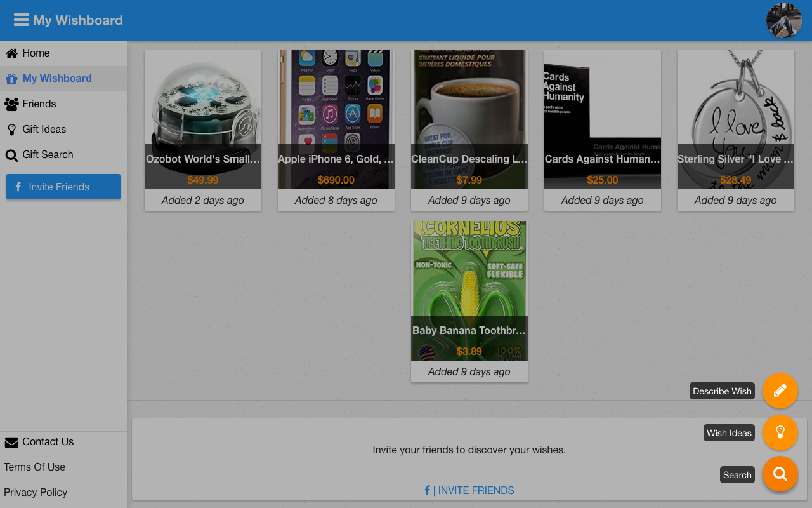Click the $28.49 Sterling Silver price
812x508 pixels.
point(736,180)
